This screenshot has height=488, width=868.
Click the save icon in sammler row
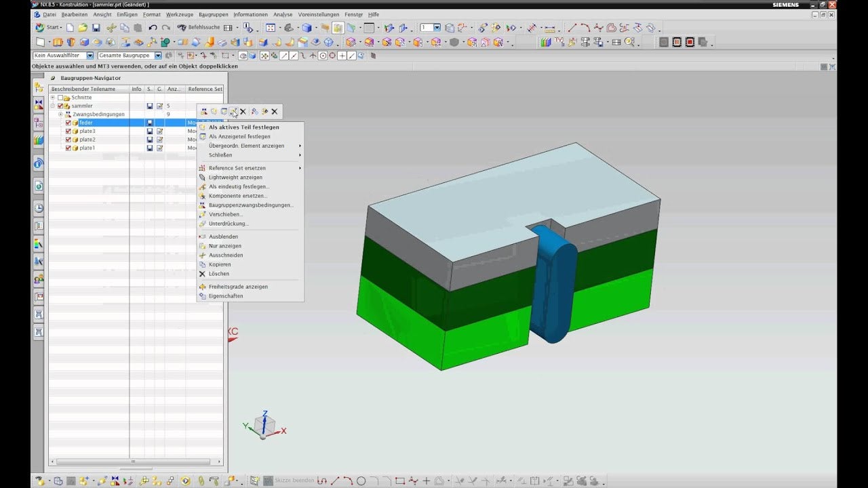pos(150,106)
